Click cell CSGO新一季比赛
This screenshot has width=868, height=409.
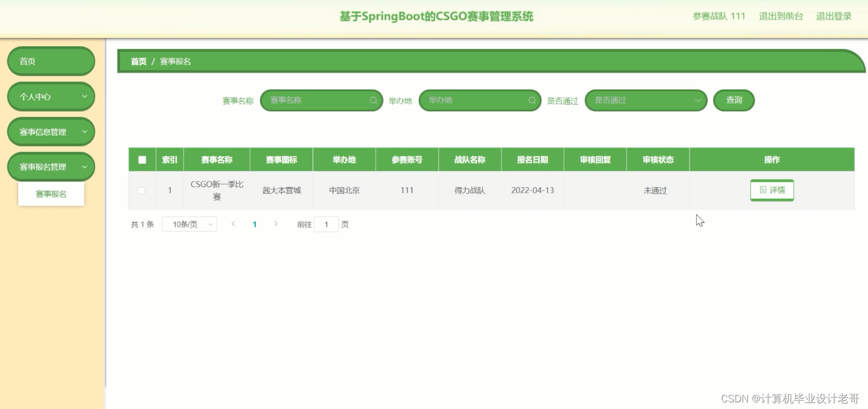217,190
